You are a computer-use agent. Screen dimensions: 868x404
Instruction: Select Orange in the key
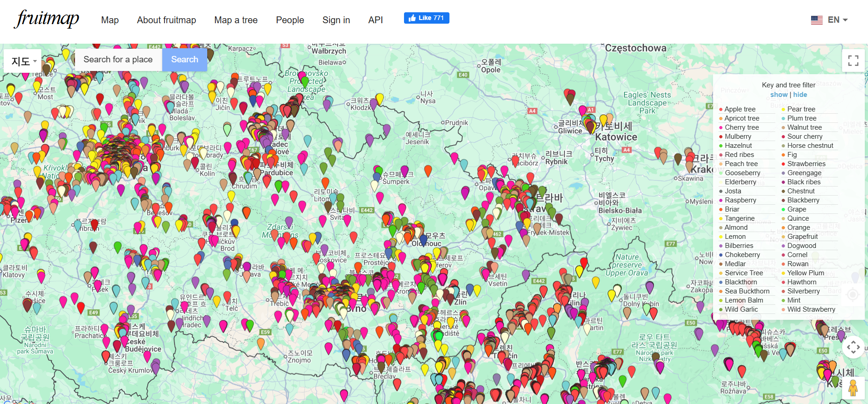coord(798,227)
